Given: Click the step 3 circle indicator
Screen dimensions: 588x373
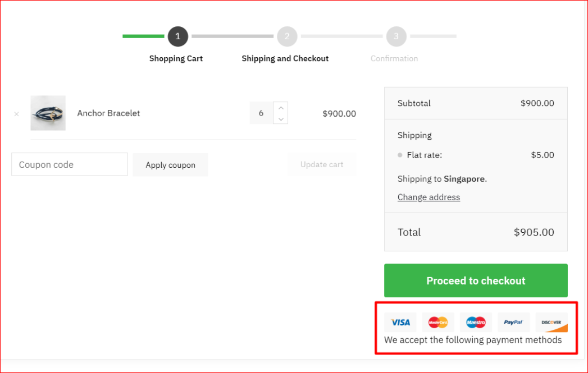Looking at the screenshot, I should [x=396, y=36].
